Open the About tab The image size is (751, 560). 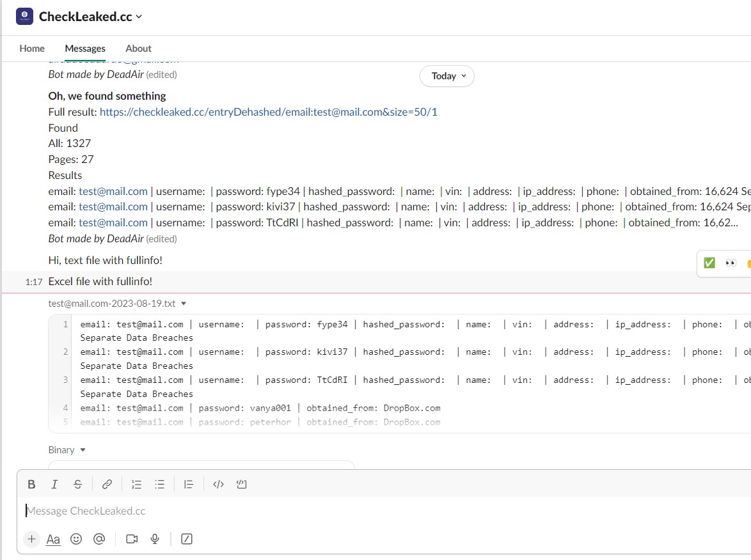pos(138,49)
